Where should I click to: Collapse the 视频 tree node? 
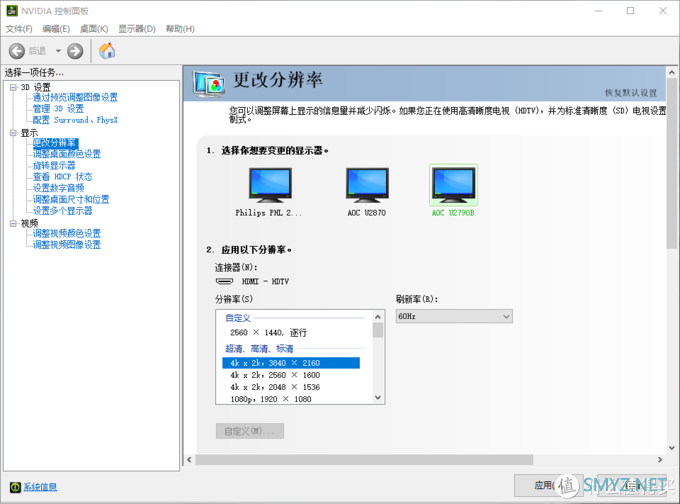point(13,223)
